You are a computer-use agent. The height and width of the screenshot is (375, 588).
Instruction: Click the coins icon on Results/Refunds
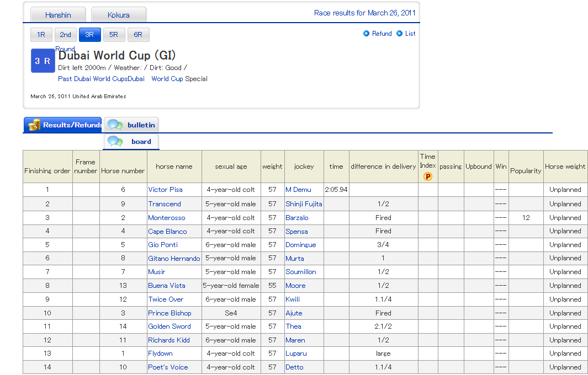pos(34,125)
